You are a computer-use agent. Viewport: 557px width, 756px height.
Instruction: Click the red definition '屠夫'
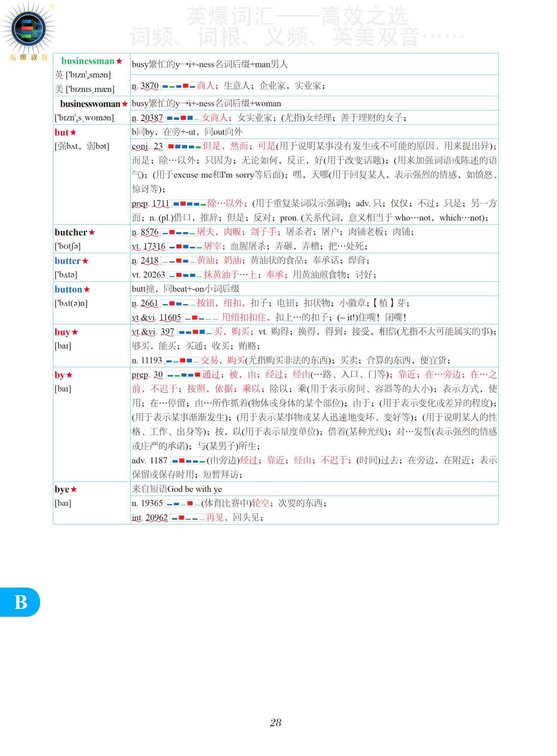coord(206,232)
